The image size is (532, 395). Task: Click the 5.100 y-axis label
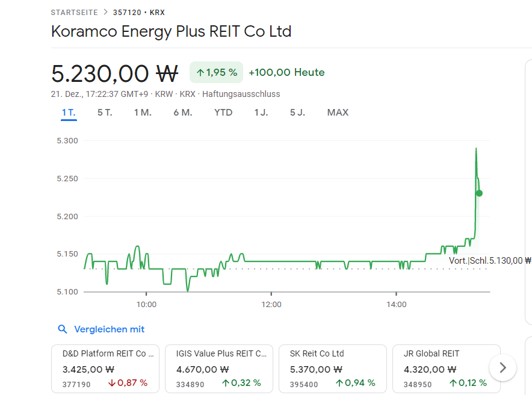tap(67, 292)
